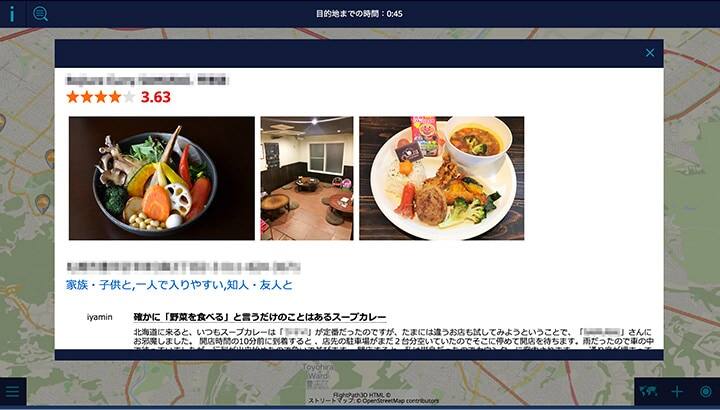Select the 知人・友人と tag link
720x410 pixels.
click(x=259, y=285)
